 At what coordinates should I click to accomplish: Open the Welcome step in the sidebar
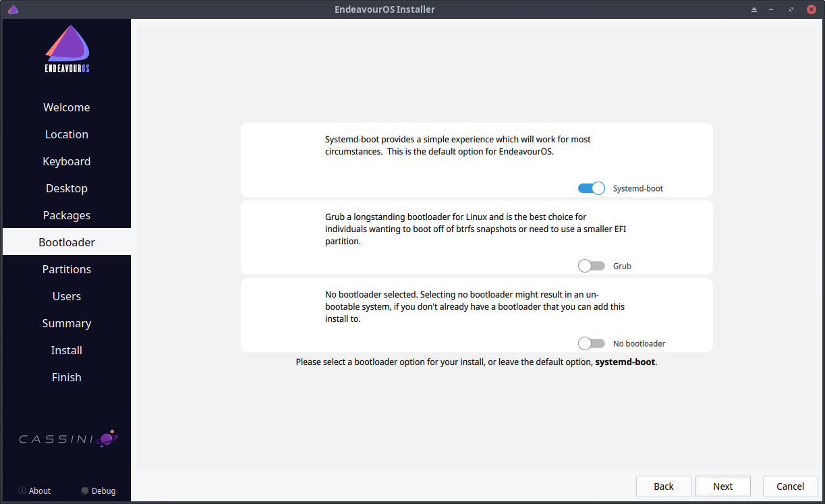[x=67, y=107]
